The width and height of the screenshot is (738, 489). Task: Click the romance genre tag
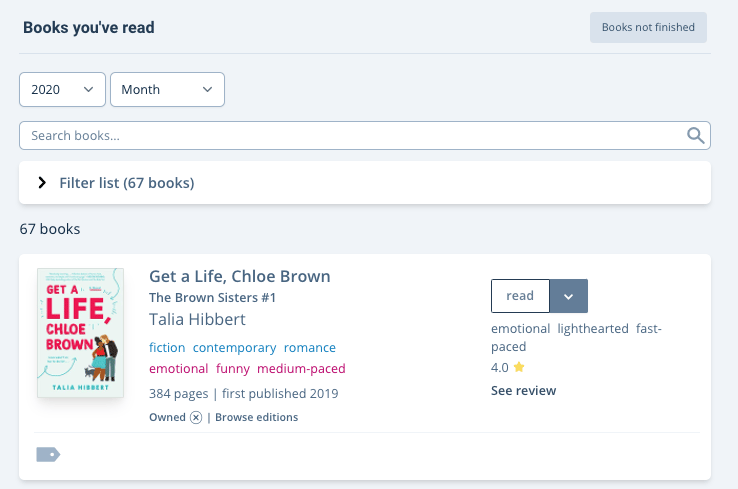coord(310,348)
